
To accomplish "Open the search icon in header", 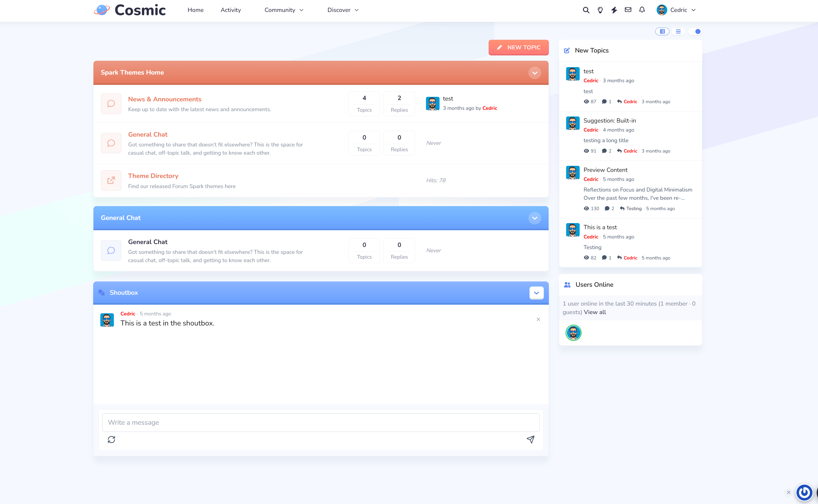I will (586, 10).
